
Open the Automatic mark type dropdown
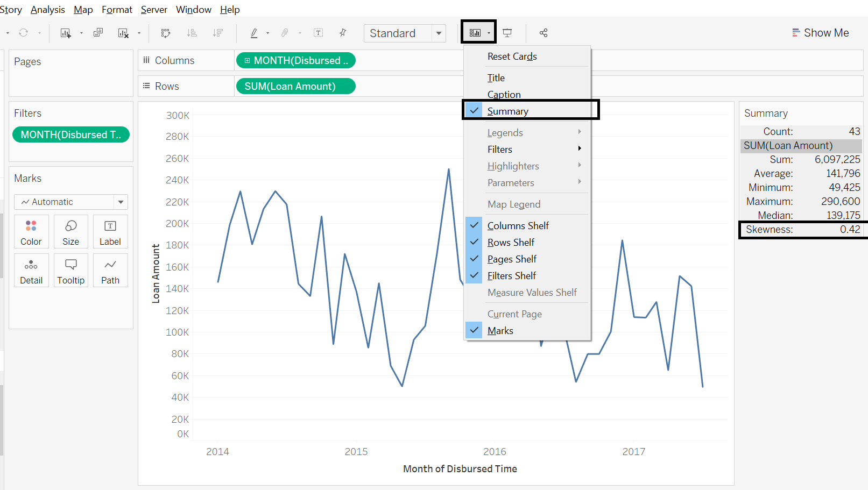click(71, 202)
